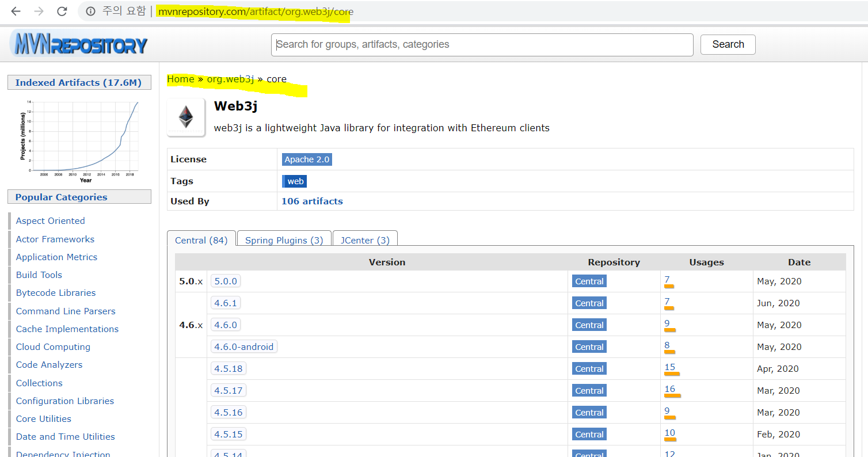Open the Home breadcrumb link
This screenshot has height=457, width=868.
(180, 79)
